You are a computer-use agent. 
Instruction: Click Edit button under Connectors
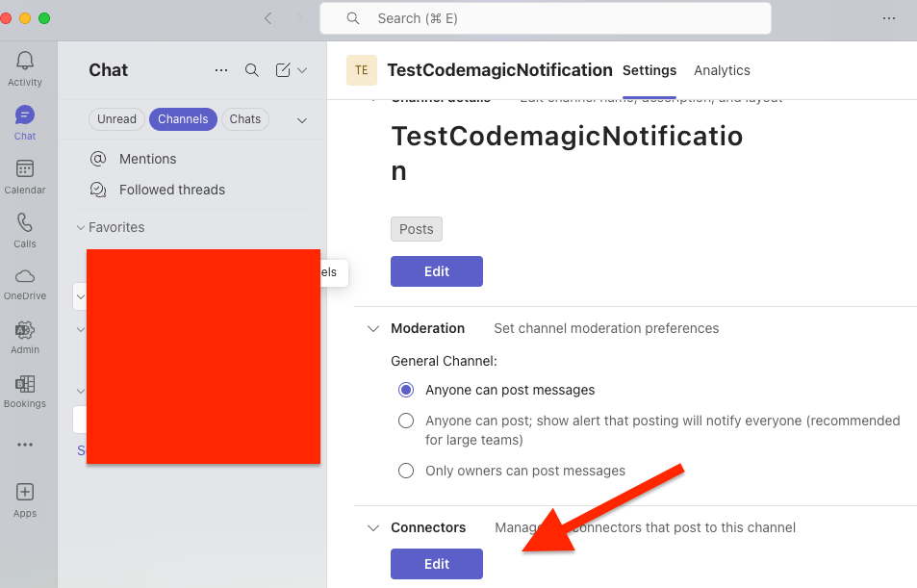[x=437, y=564]
